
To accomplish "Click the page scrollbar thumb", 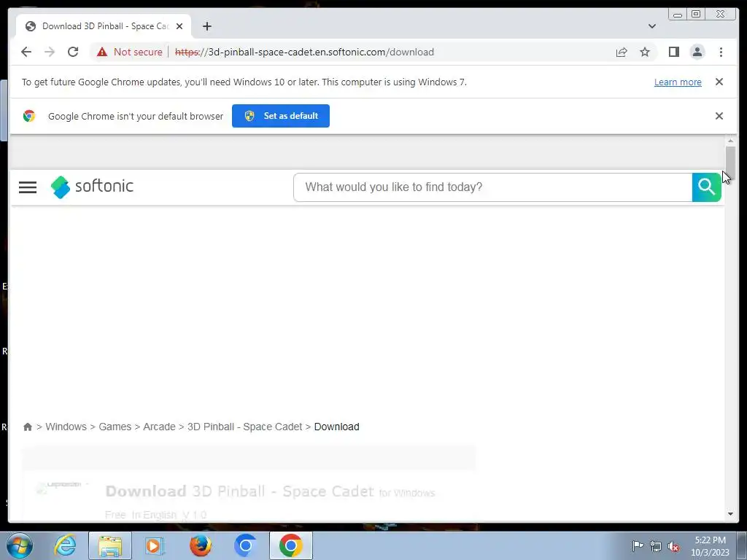I will click(x=730, y=163).
